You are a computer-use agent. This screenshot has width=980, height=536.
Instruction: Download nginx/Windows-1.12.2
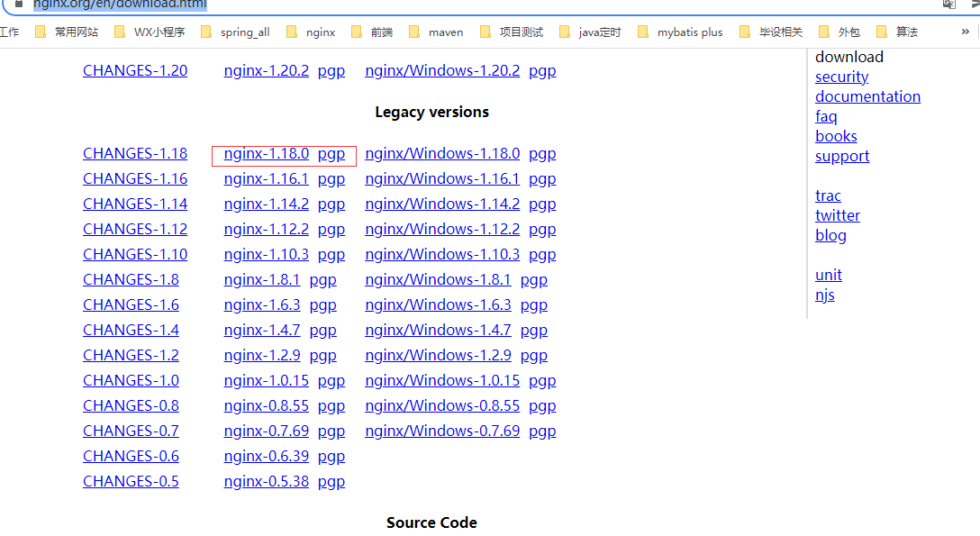[442, 230]
